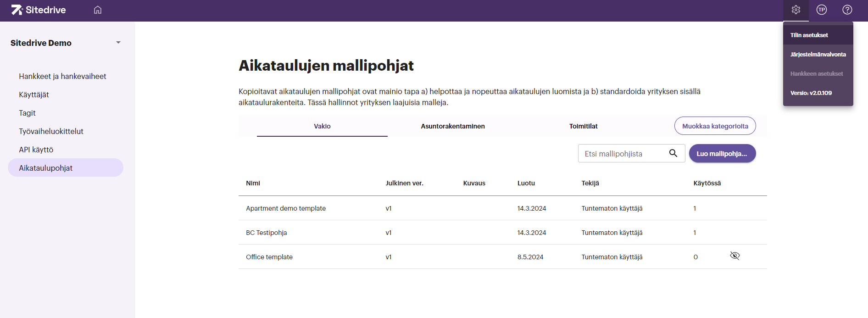Viewport: 868px width, 318px height.
Task: Click the 8.5.2024 date cell
Action: point(530,257)
